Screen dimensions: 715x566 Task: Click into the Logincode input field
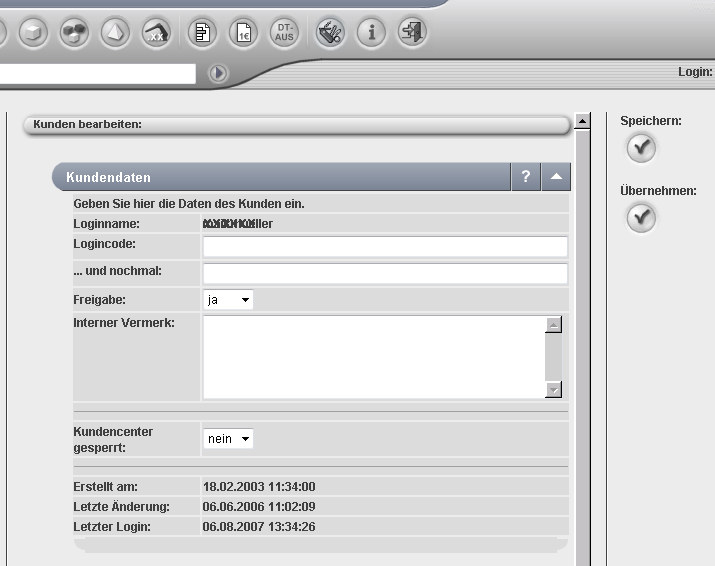coord(385,247)
